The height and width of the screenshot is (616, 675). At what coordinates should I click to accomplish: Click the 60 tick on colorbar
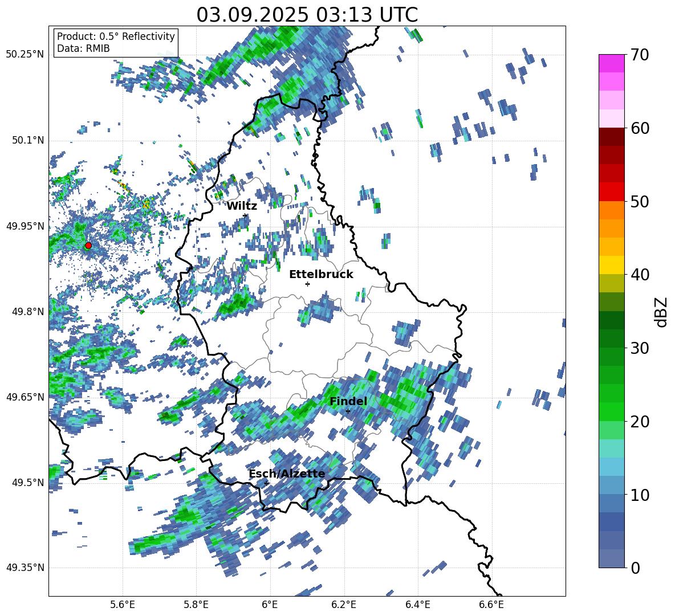point(640,128)
